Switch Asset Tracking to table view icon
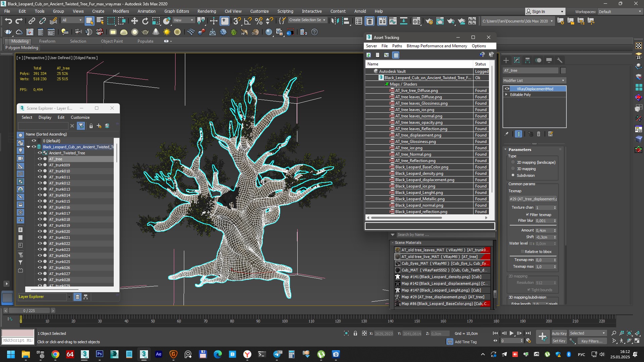The width and height of the screenshot is (644, 362). [x=396, y=55]
